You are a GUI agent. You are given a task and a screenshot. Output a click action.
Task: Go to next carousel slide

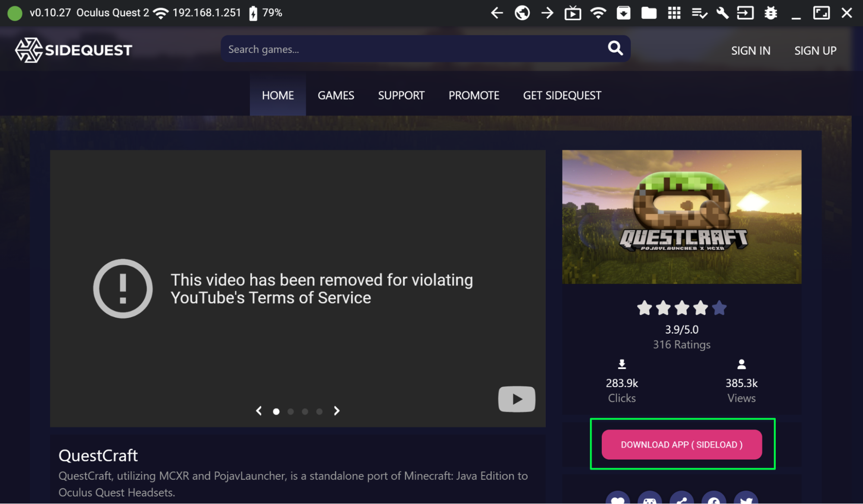[337, 411]
